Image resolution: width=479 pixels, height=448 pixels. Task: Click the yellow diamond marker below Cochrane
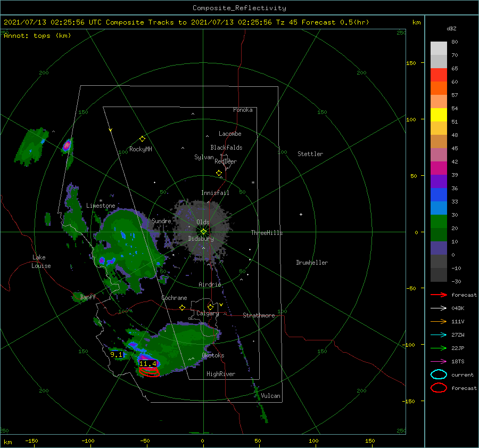tap(183, 307)
